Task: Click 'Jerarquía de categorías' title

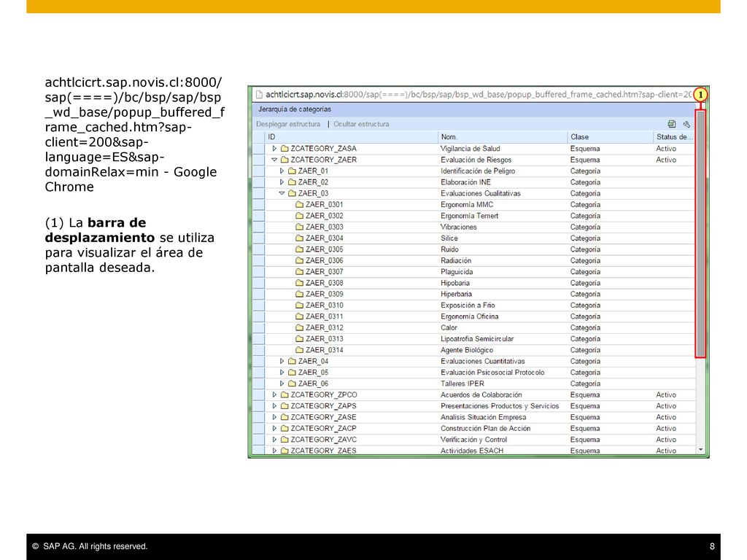Action: click(295, 109)
